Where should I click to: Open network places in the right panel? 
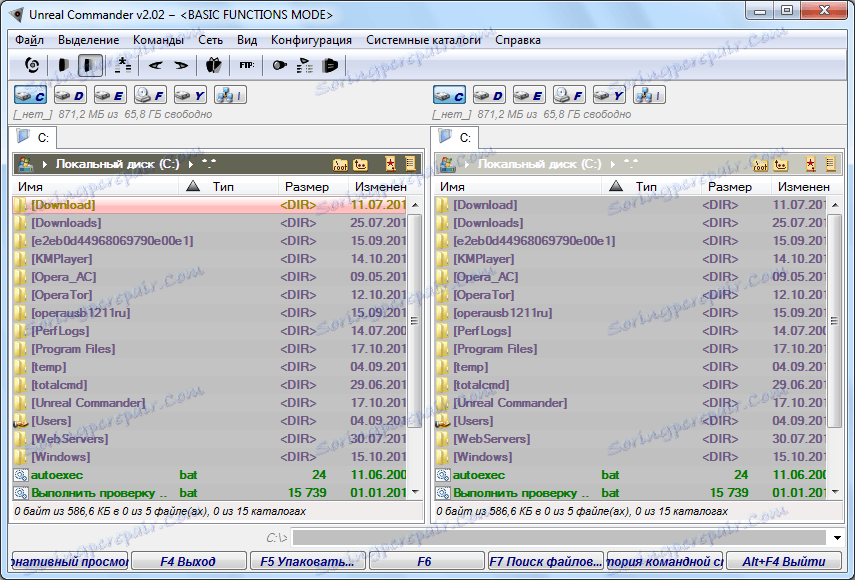tap(649, 95)
